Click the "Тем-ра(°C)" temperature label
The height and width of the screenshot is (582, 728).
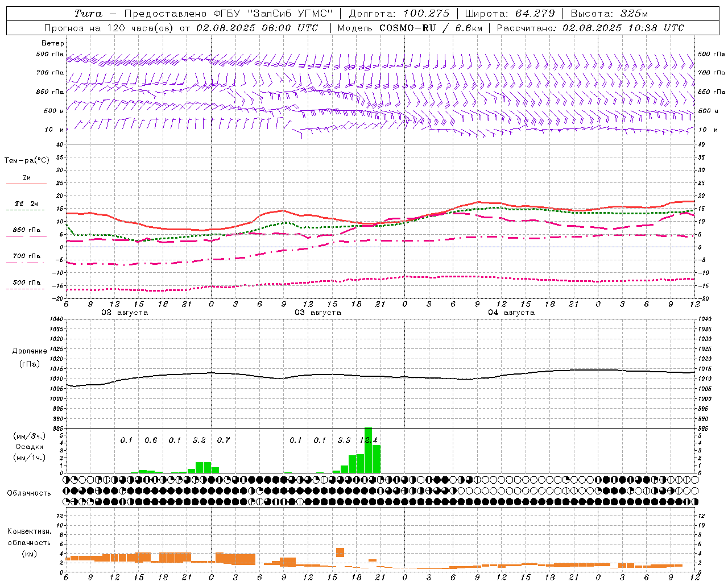27,161
